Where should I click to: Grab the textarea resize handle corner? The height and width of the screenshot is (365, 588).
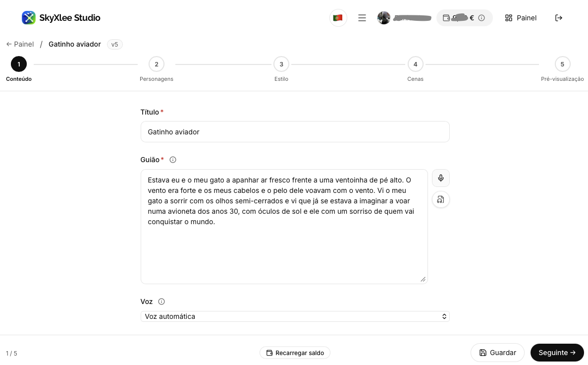(423, 279)
